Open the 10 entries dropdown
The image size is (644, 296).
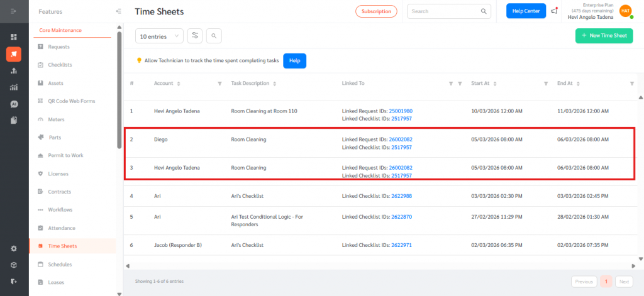pos(159,36)
